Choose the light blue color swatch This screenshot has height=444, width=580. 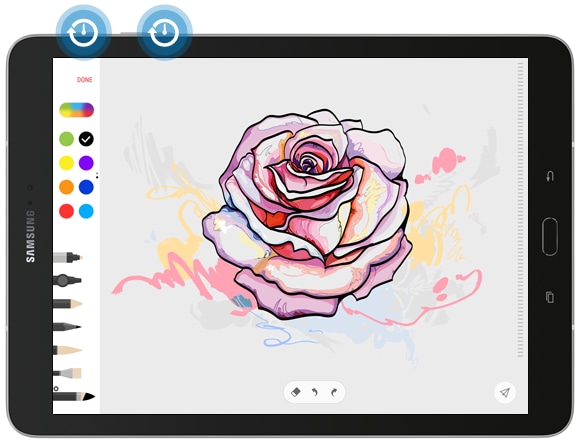pos(86,211)
